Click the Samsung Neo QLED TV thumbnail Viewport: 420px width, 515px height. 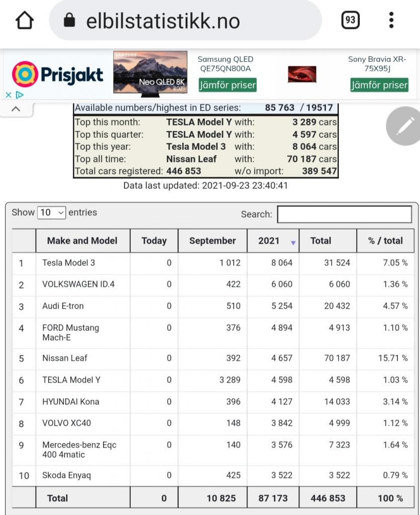click(x=150, y=73)
